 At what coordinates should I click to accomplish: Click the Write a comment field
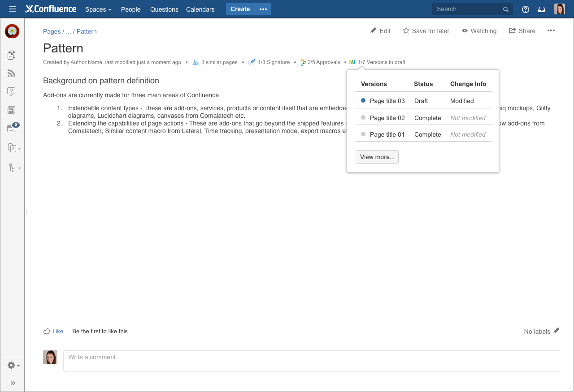(311, 361)
